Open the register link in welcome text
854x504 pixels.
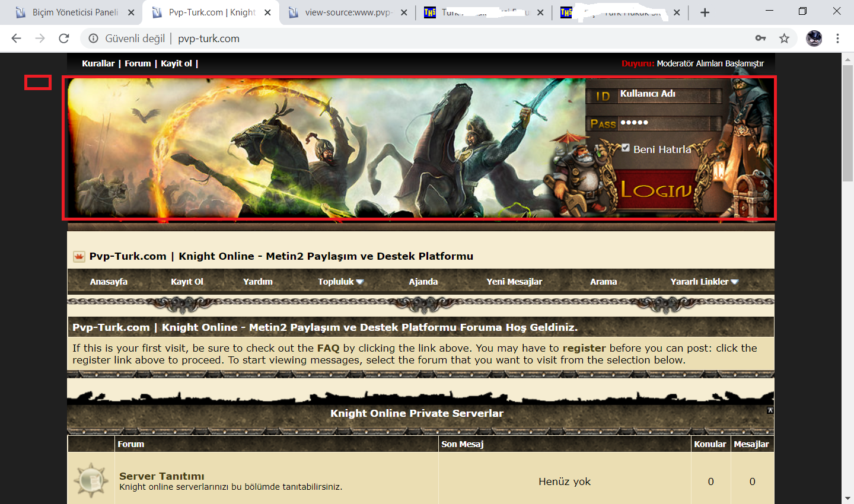[584, 348]
